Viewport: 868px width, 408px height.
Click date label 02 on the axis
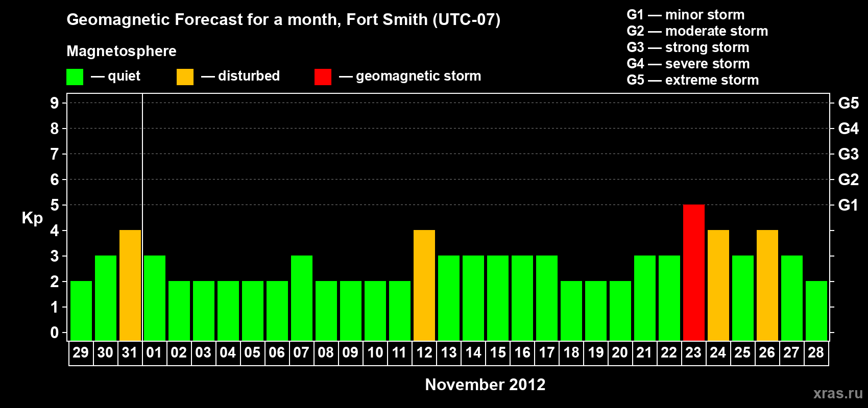(179, 353)
